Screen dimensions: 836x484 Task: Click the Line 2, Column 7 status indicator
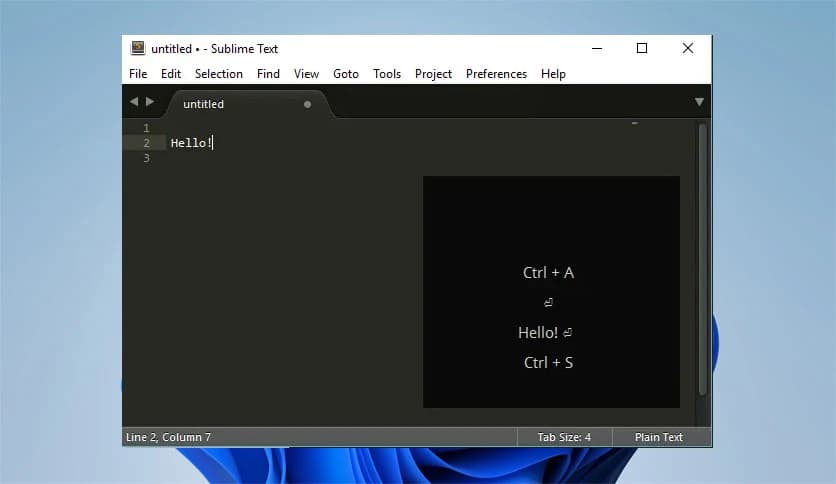tap(168, 437)
